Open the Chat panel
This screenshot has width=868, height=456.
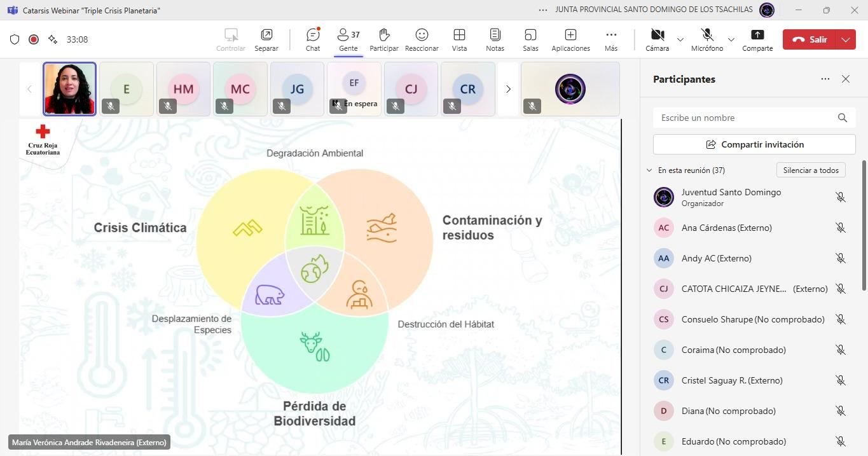click(313, 39)
